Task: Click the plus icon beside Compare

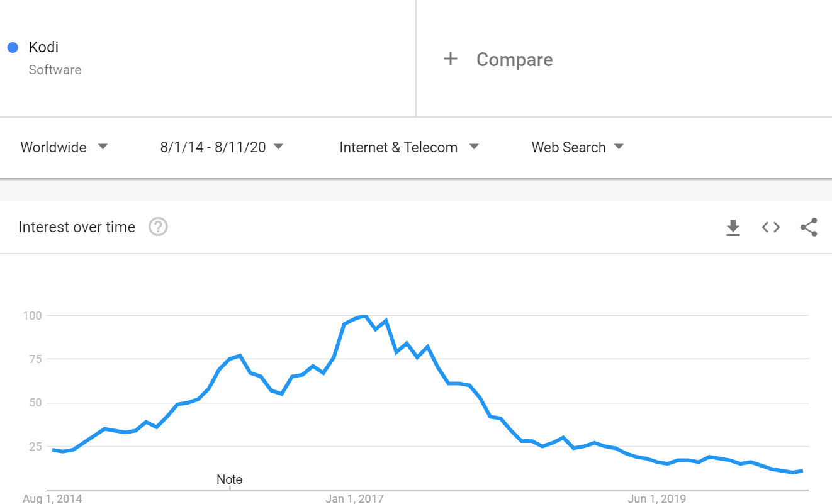Action: [450, 59]
